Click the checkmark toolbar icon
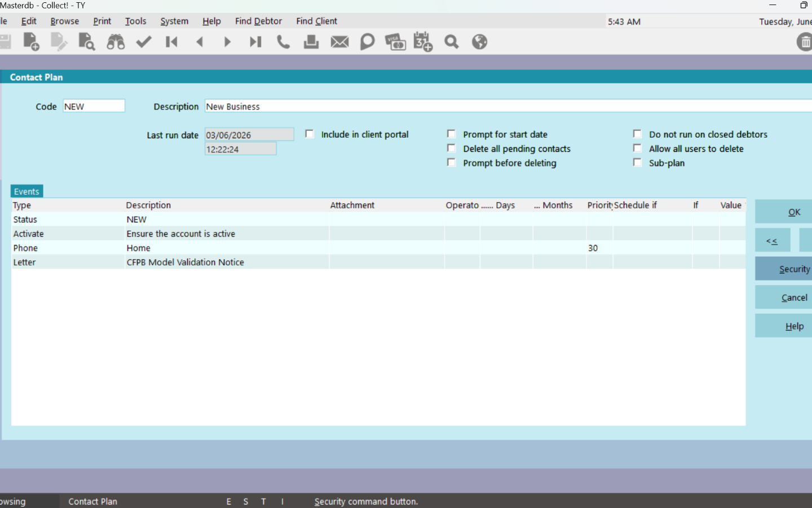The height and width of the screenshot is (508, 812). coord(144,42)
